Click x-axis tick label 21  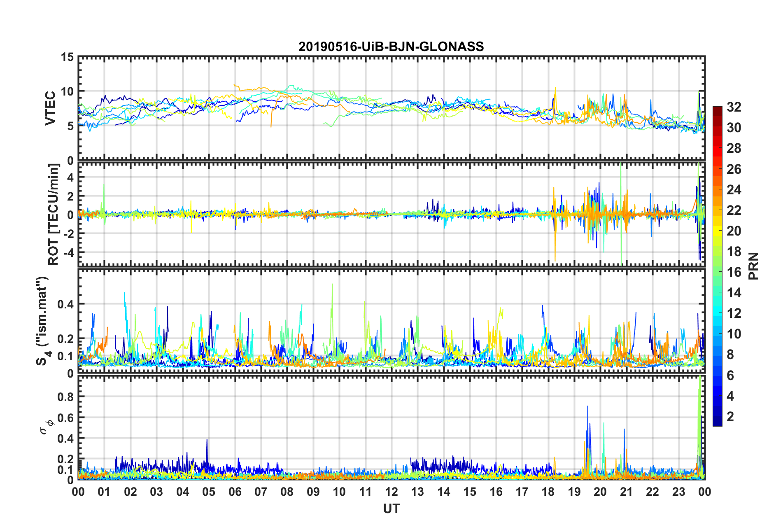627,492
